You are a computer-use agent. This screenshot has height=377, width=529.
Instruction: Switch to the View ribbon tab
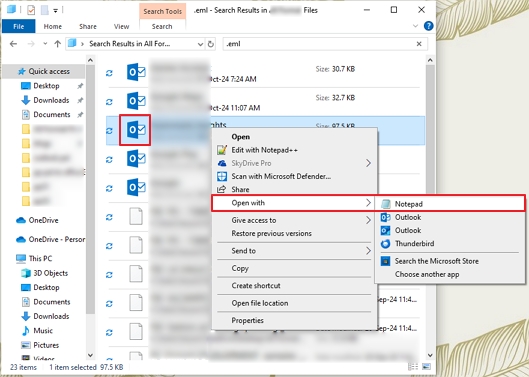[x=121, y=26]
